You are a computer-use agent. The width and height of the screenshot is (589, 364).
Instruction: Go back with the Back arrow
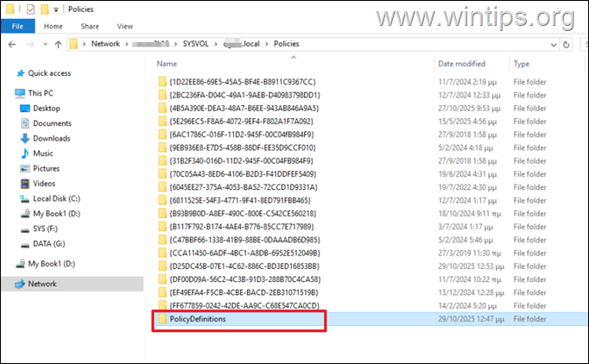(x=12, y=44)
